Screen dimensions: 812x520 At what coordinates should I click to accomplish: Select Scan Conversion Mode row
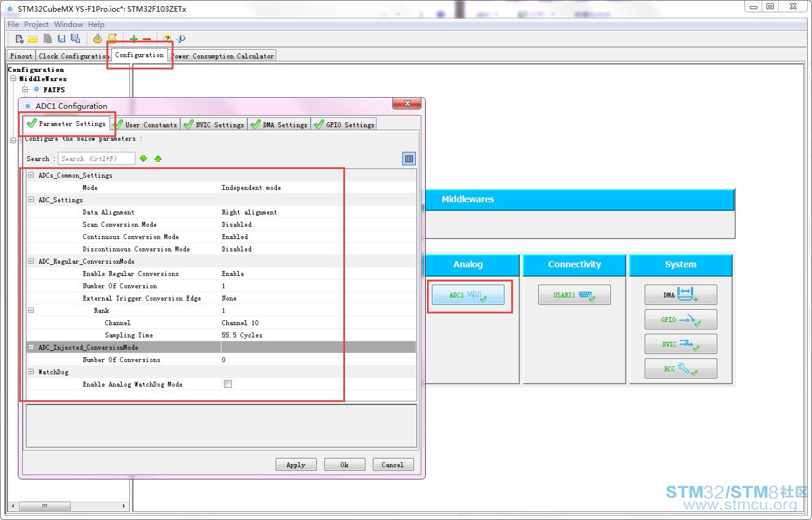point(221,224)
